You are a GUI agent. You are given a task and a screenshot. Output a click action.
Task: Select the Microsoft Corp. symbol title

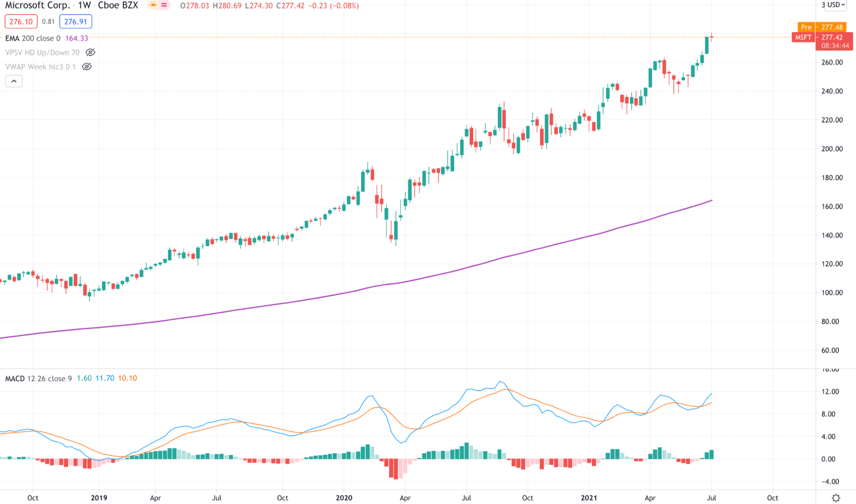point(37,5)
